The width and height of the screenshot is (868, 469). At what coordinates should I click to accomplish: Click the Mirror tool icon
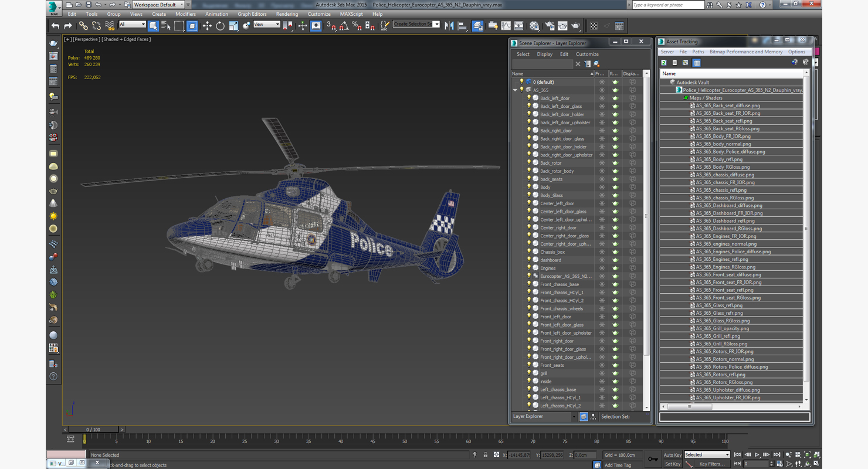coord(449,26)
